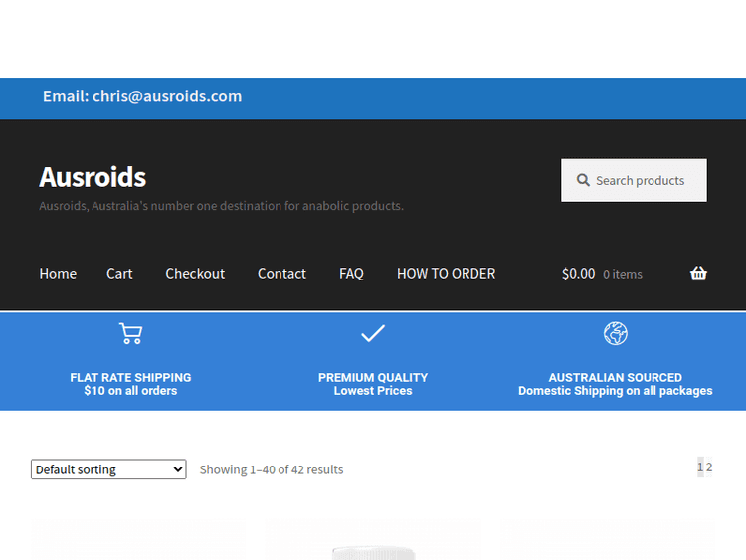Image resolution: width=746 pixels, height=560 pixels.
Task: Click the AUSTRALIAN SOURCED heading
Action: [615, 377]
